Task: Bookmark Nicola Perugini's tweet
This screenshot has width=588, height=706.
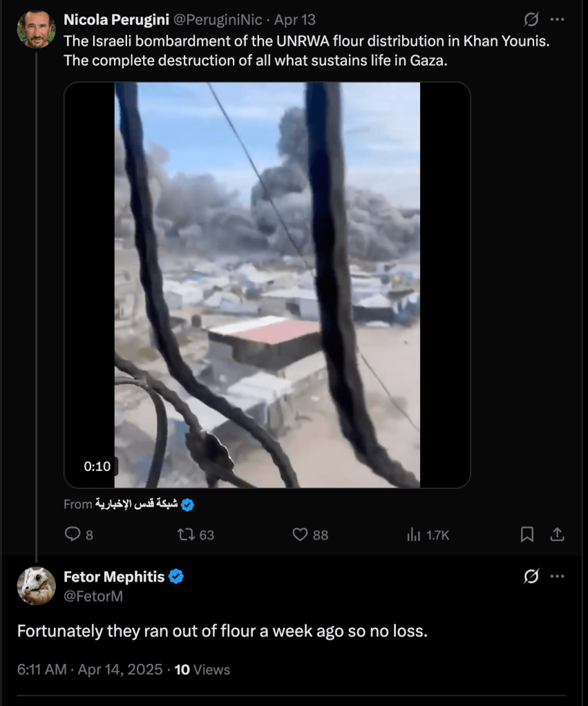Action: click(x=527, y=534)
